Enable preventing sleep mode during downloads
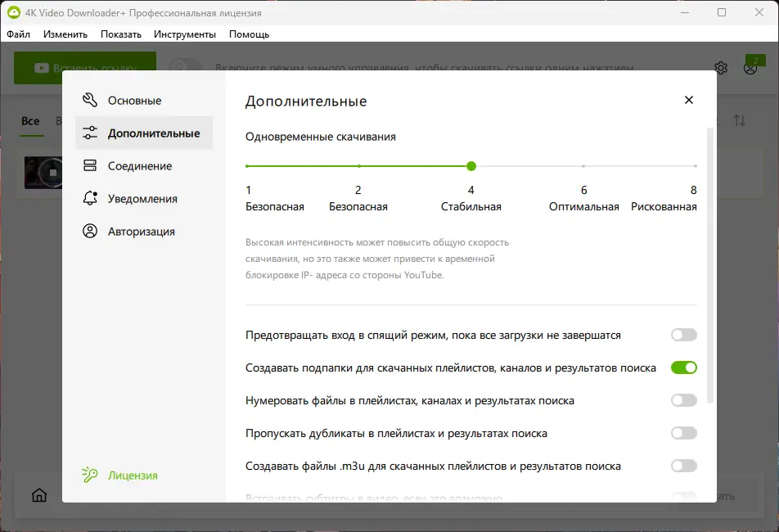Viewport: 779px width, 532px height. [x=683, y=335]
